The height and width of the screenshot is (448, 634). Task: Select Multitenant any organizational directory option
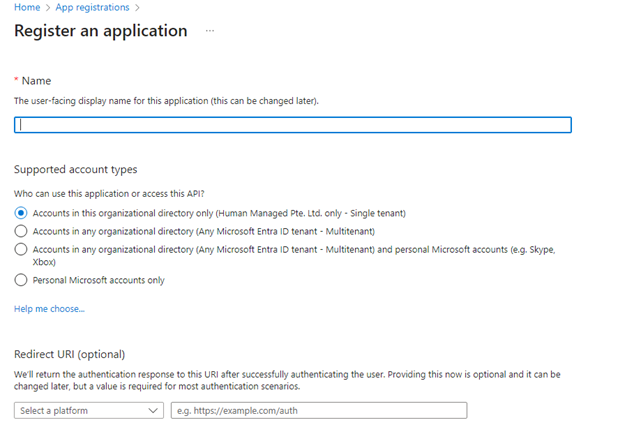[21, 231]
